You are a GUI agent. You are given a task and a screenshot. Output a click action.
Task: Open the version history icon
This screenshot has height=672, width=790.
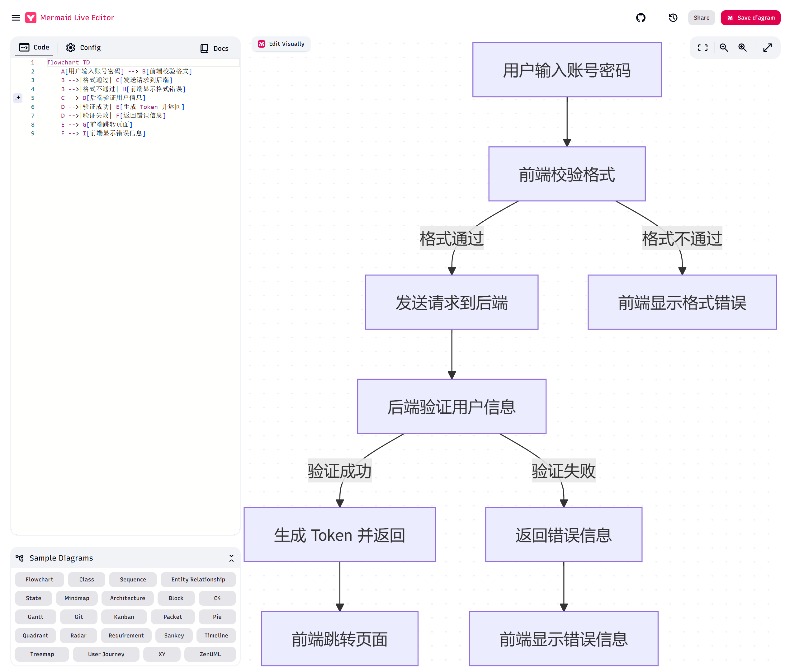(673, 17)
